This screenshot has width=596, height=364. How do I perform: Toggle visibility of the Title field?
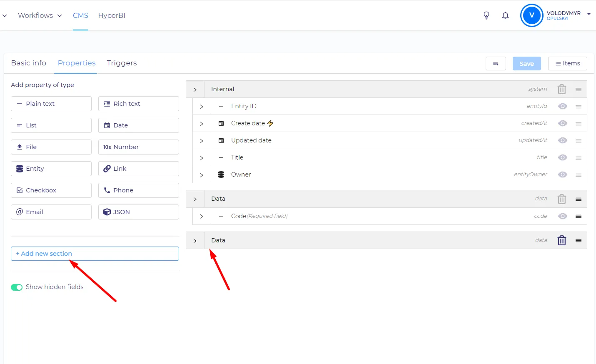(563, 157)
